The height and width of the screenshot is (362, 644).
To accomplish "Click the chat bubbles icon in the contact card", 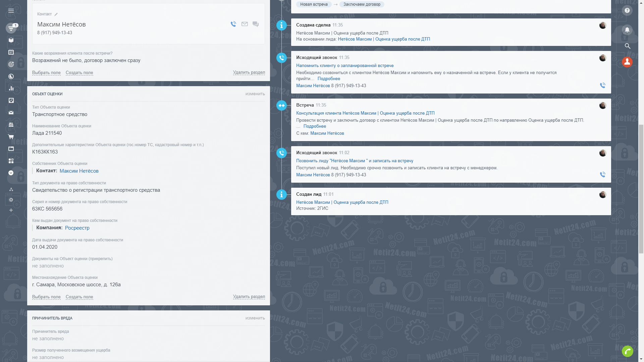I will click(x=256, y=24).
